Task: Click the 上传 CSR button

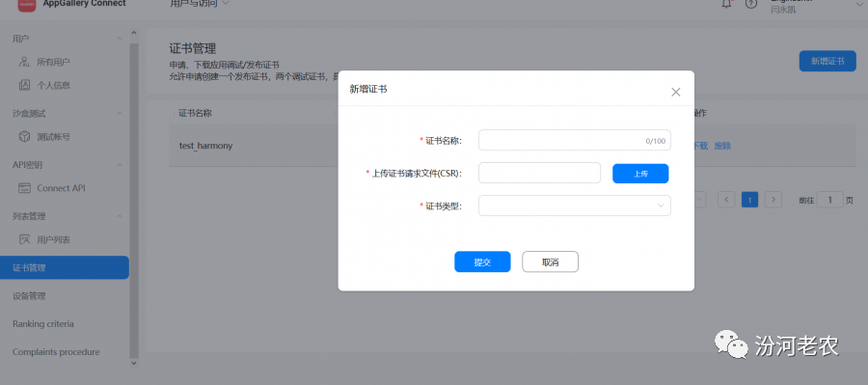Action: pos(640,174)
